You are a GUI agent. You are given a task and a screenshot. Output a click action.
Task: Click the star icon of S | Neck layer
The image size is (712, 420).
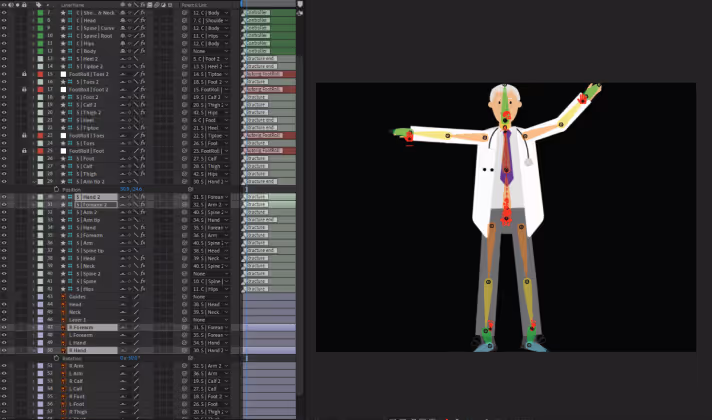(63, 266)
